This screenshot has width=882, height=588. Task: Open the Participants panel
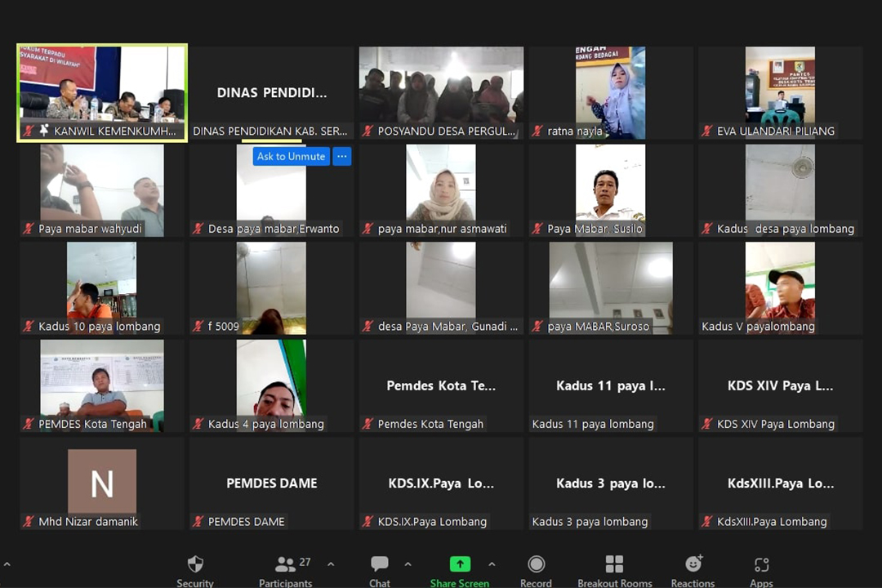tap(286, 570)
